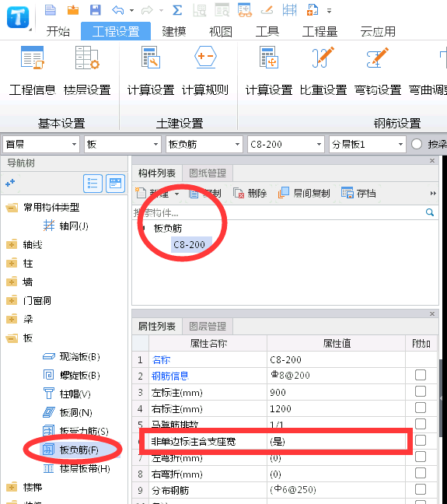Open the 分层板1 layer dropdown
447x504 pixels.
pyautogui.click(x=368, y=145)
